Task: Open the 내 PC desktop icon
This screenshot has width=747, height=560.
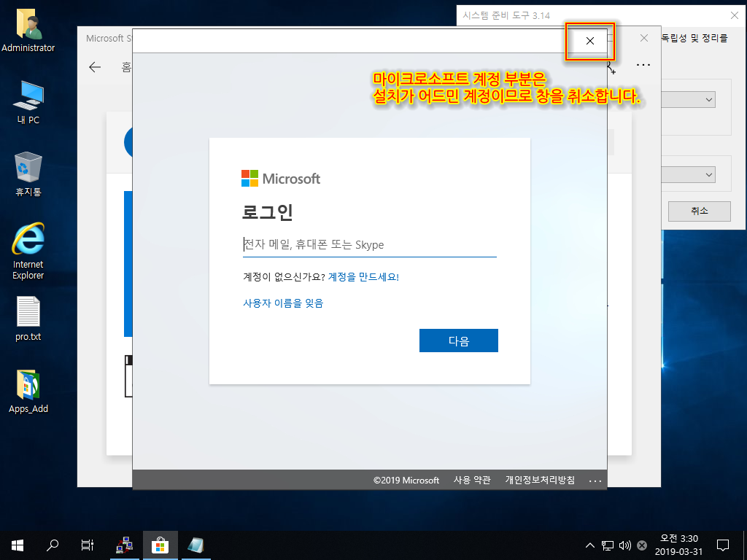Action: pyautogui.click(x=28, y=102)
